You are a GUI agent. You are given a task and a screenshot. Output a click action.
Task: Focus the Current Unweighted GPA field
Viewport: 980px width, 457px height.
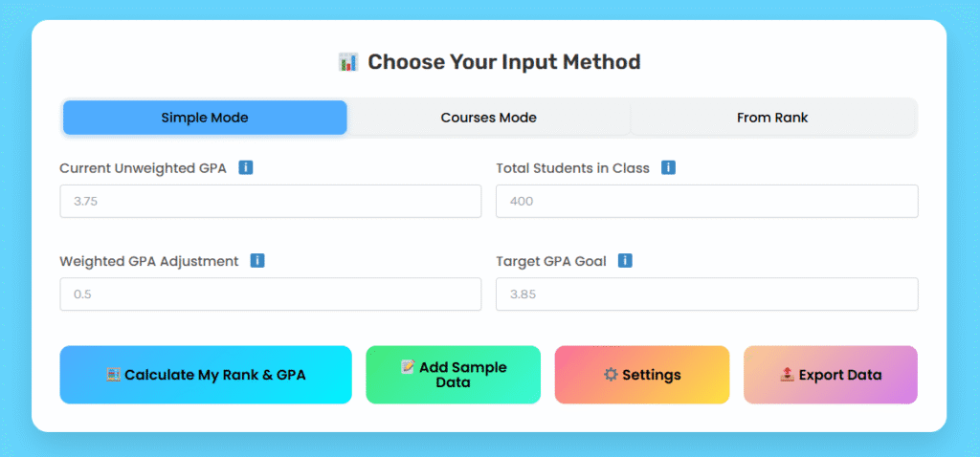(270, 202)
